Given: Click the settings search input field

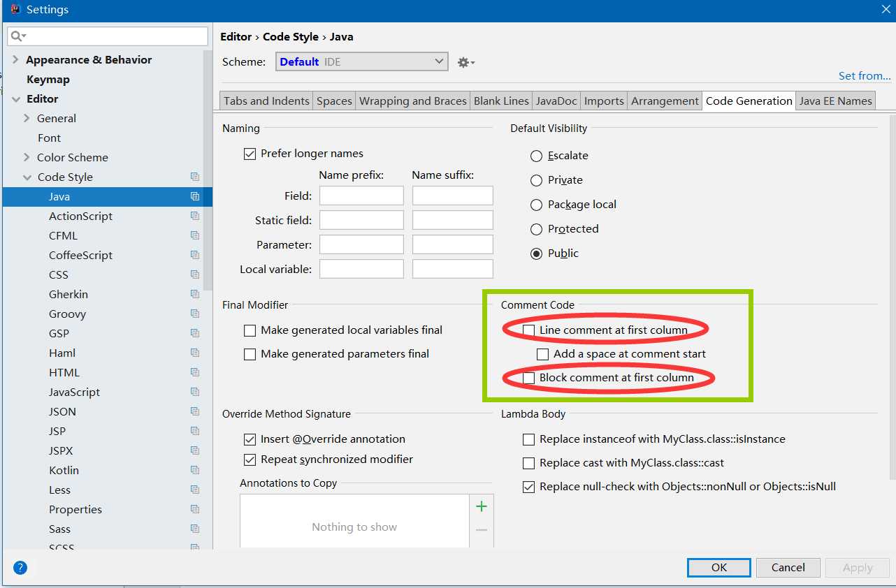Looking at the screenshot, I should pos(108,36).
